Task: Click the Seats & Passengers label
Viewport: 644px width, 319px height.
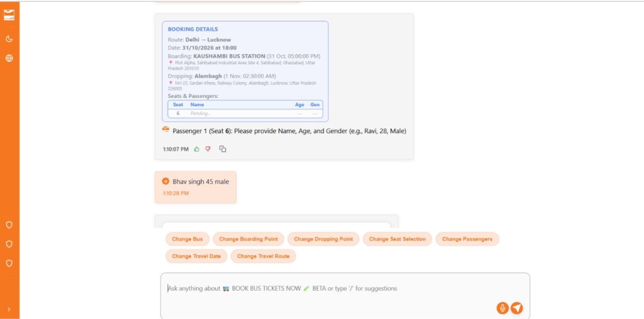Action: click(x=193, y=96)
